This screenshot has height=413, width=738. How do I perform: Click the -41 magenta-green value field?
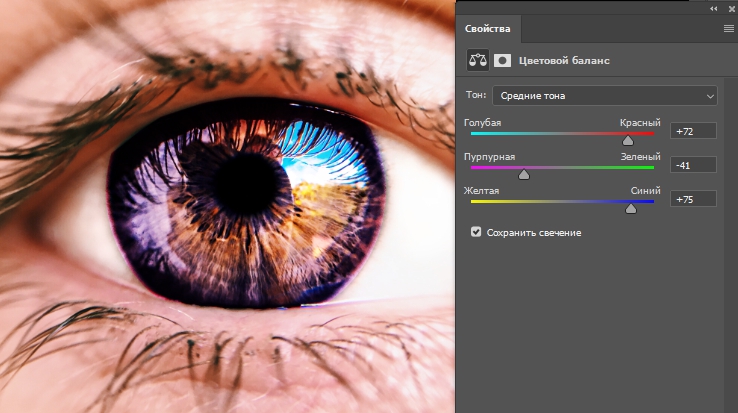[x=693, y=165]
